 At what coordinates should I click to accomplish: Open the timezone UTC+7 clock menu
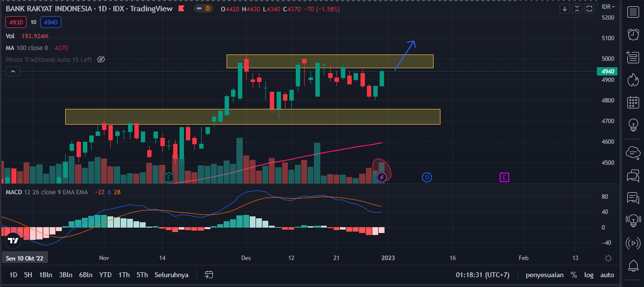(484, 275)
